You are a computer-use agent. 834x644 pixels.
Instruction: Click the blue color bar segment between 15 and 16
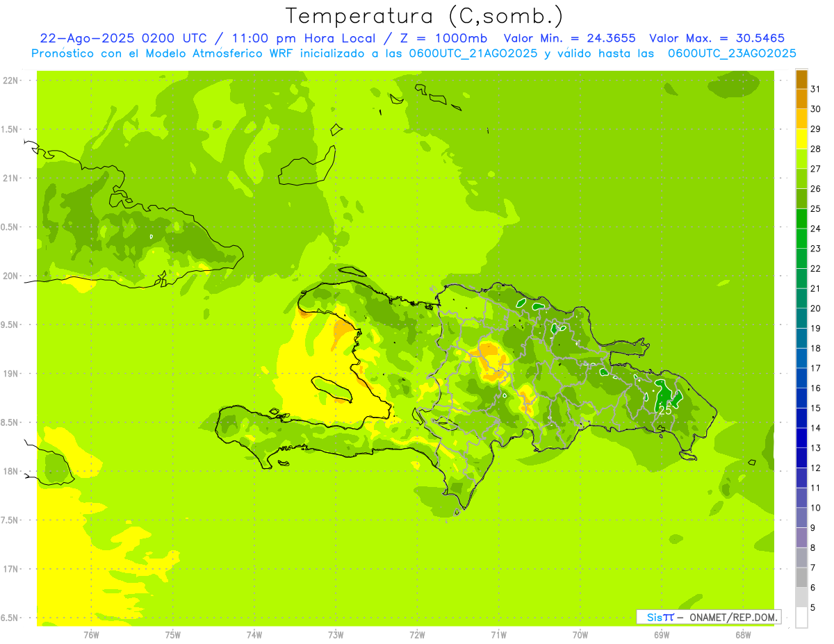tap(801, 398)
